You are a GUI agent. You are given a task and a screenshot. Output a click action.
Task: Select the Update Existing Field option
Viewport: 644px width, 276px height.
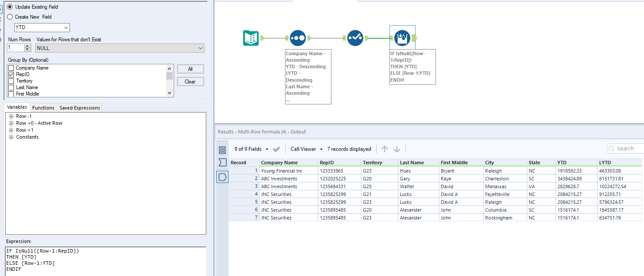pyautogui.click(x=10, y=7)
